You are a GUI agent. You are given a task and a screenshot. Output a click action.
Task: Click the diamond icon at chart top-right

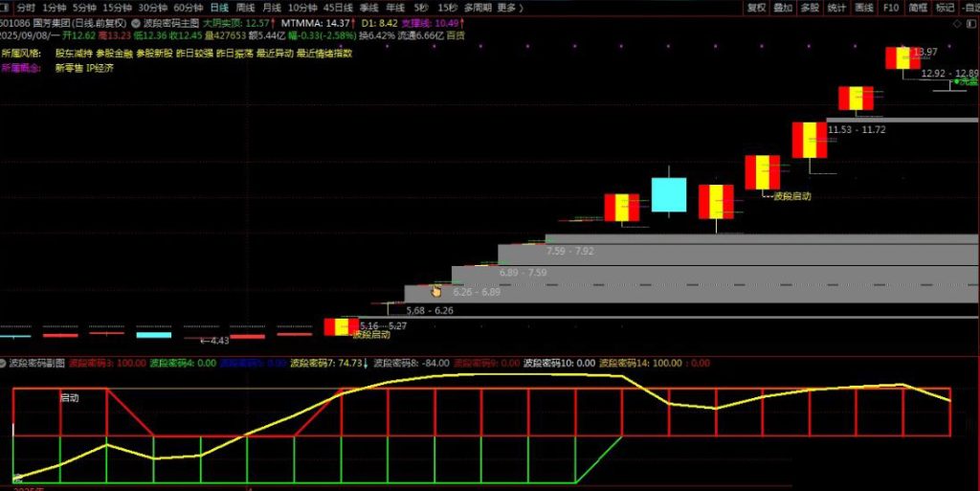(956, 22)
